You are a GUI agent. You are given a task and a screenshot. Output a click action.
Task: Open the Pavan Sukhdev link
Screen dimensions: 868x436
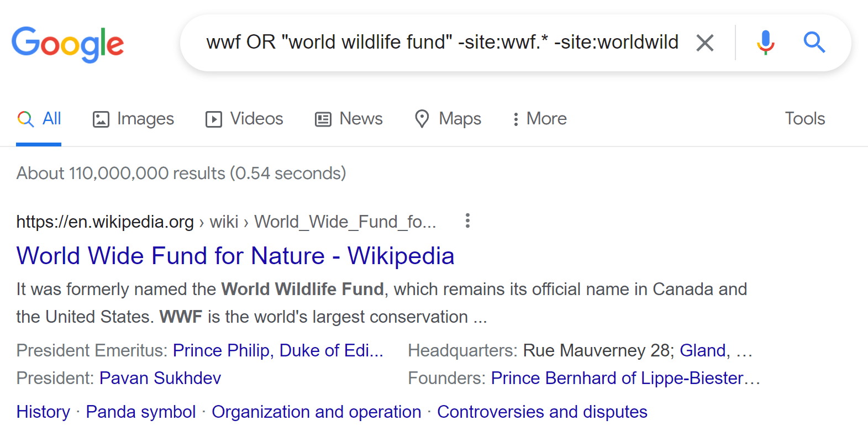(x=160, y=378)
